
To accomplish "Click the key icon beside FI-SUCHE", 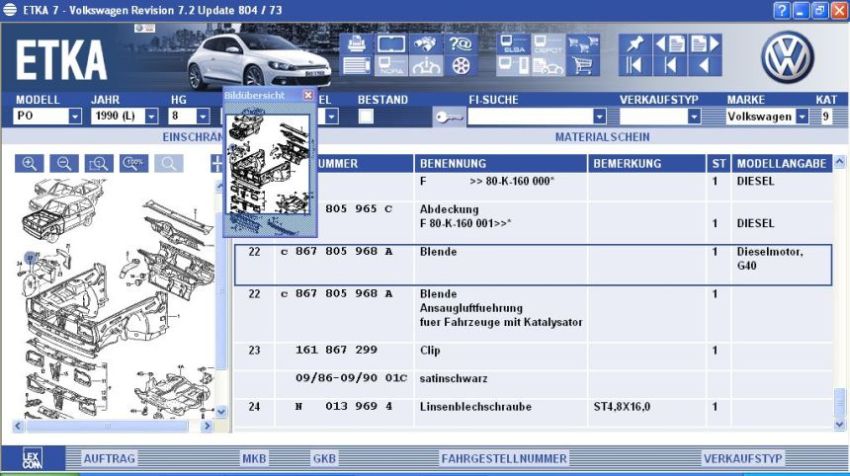I will (449, 117).
